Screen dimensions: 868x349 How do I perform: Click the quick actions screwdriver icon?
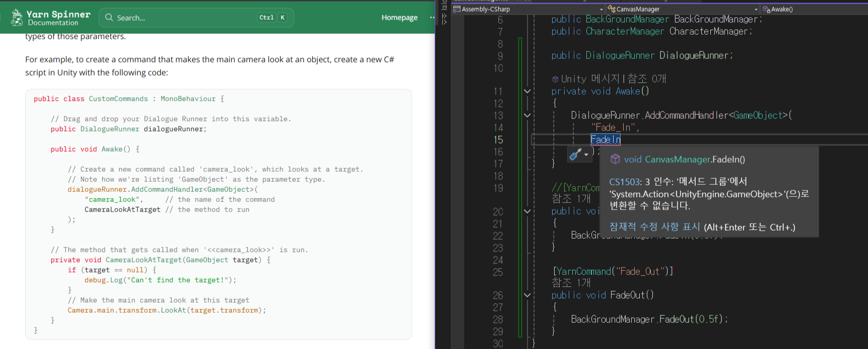tap(575, 155)
